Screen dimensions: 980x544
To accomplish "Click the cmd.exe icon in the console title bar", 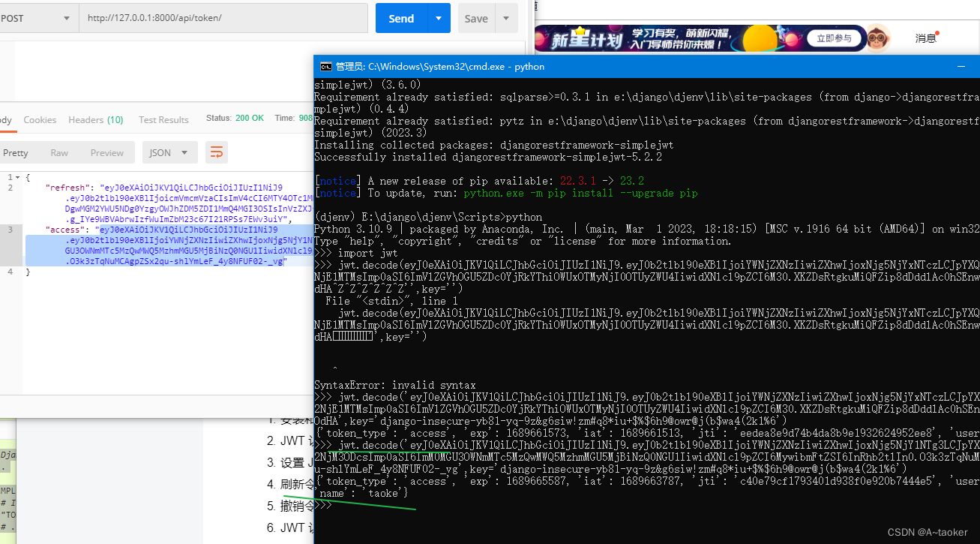I will [x=325, y=67].
